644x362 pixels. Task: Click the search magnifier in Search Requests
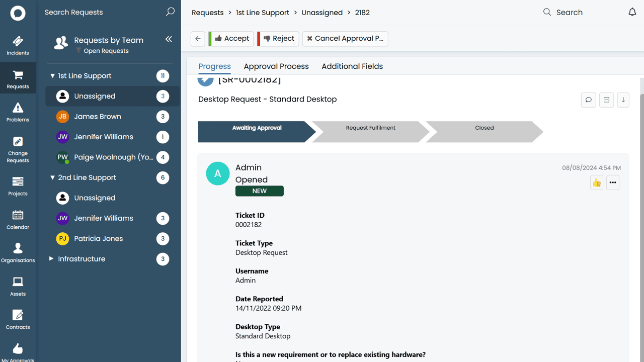pos(170,12)
